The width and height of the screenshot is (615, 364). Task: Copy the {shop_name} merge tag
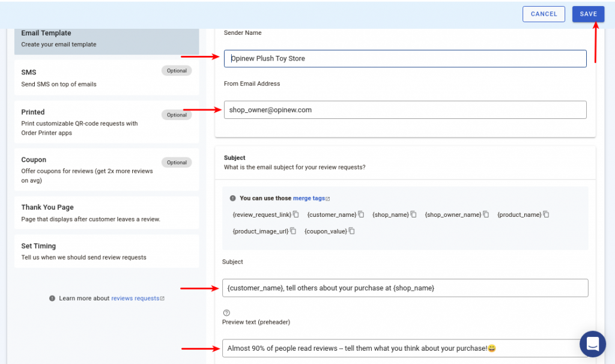(413, 214)
